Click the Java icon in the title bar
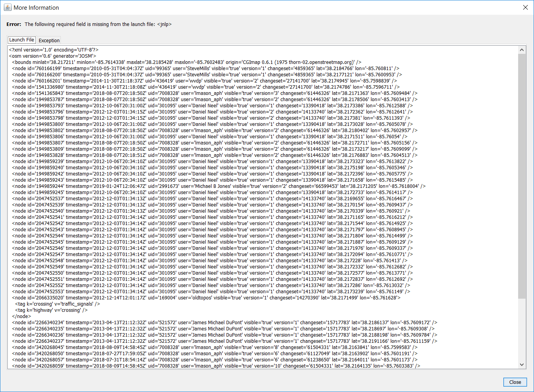 [x=7, y=7]
